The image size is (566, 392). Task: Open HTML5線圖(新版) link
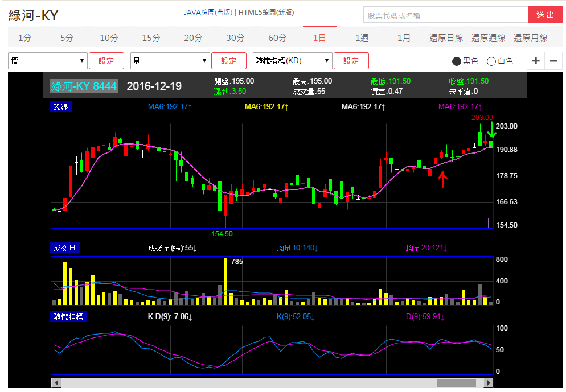coord(266,13)
